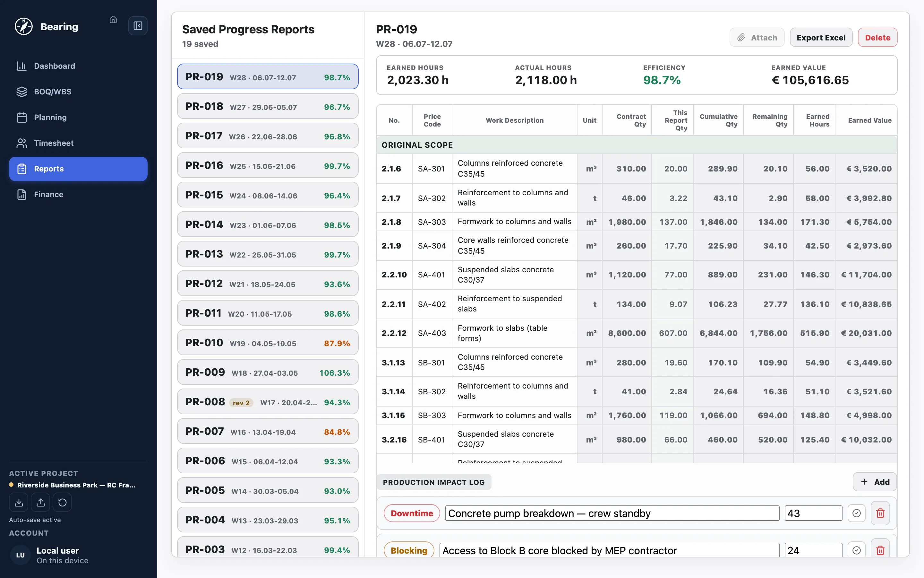924x578 pixels.
Task: Open the Finance section
Action: pos(78,194)
